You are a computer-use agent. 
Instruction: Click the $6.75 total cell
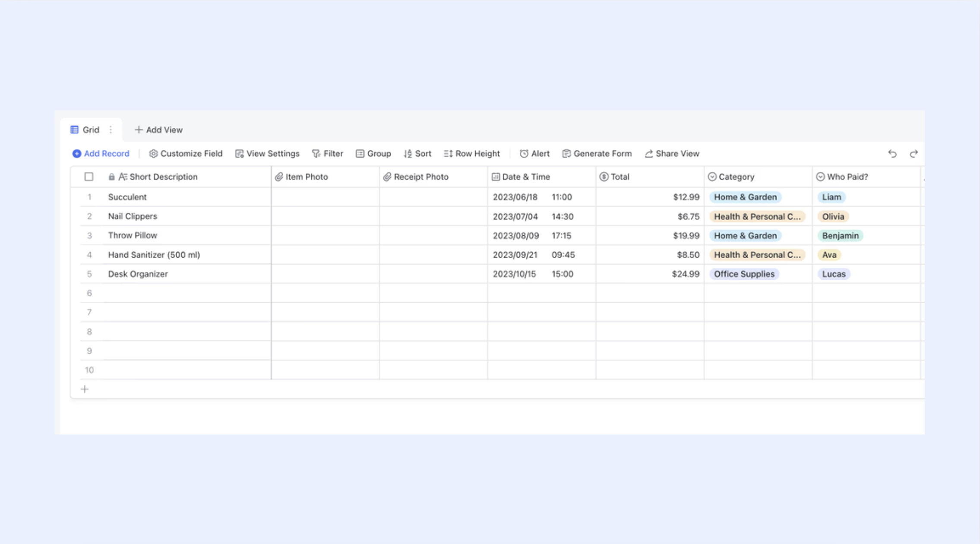click(x=650, y=216)
